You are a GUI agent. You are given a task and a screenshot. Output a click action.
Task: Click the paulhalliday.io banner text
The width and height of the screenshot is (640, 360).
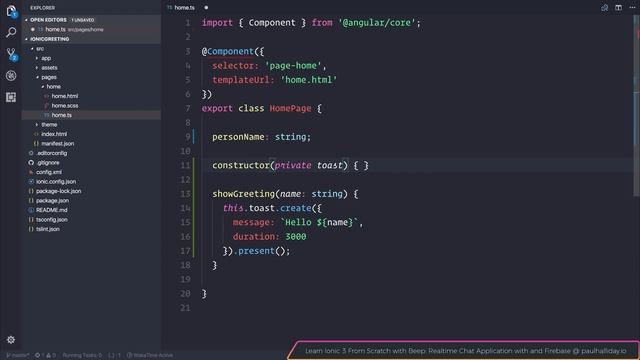click(465, 351)
